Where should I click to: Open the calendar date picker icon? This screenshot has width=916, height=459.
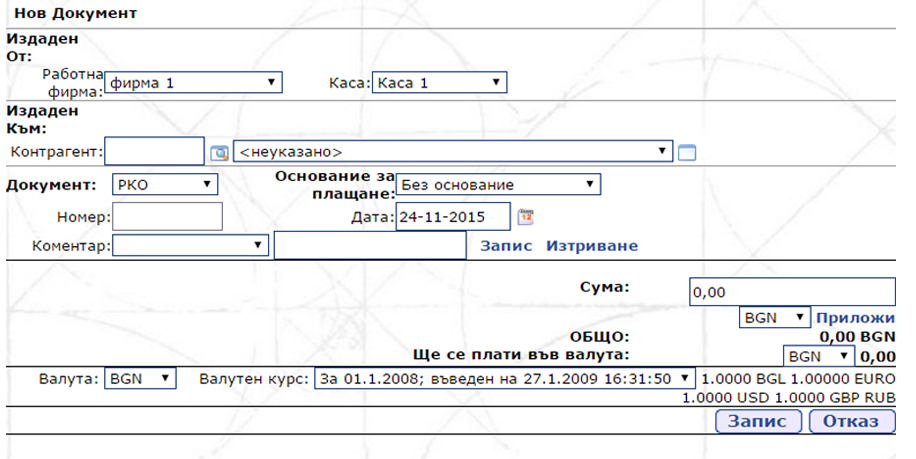pos(526,217)
